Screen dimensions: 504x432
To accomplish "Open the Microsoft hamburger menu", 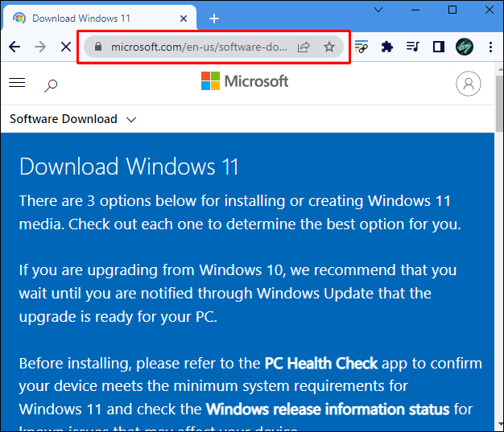I will 17,83.
